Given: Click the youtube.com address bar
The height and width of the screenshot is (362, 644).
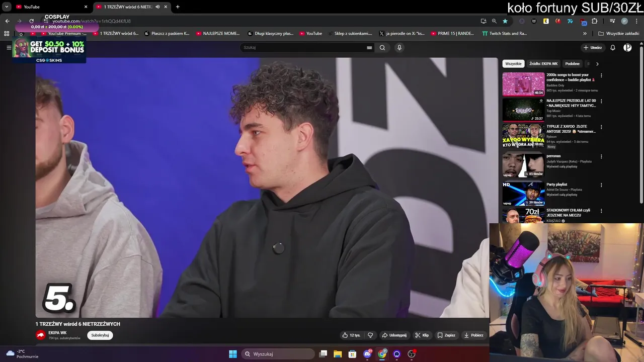Looking at the screenshot, I should click(262, 21).
